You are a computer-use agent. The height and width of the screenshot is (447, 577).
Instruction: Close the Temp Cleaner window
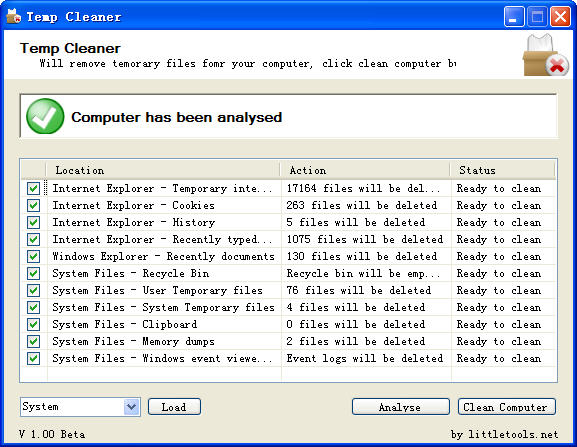click(x=560, y=17)
